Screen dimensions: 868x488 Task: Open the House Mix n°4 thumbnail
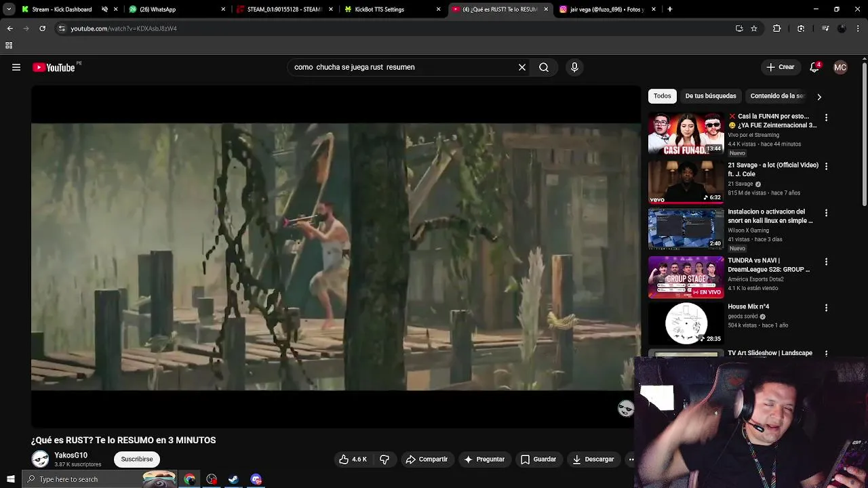coord(686,324)
